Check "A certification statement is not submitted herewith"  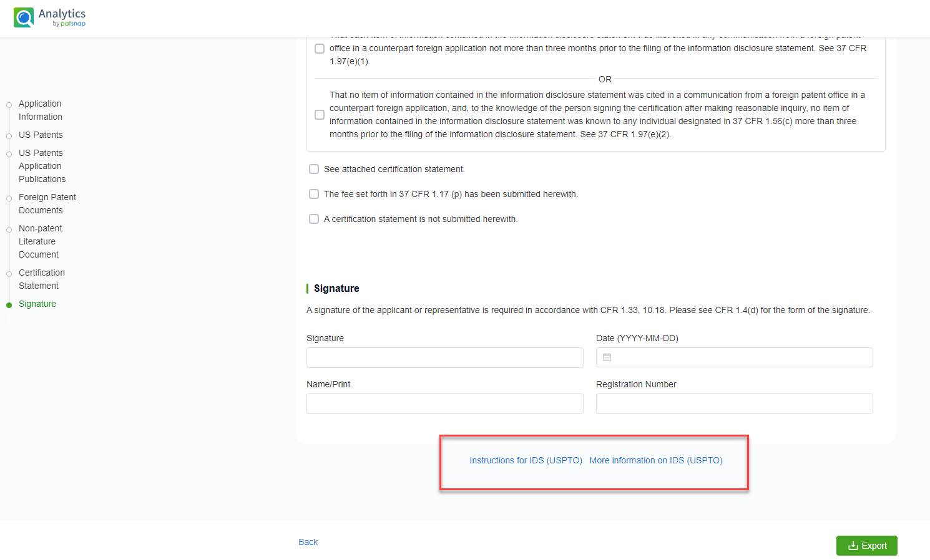pos(314,219)
